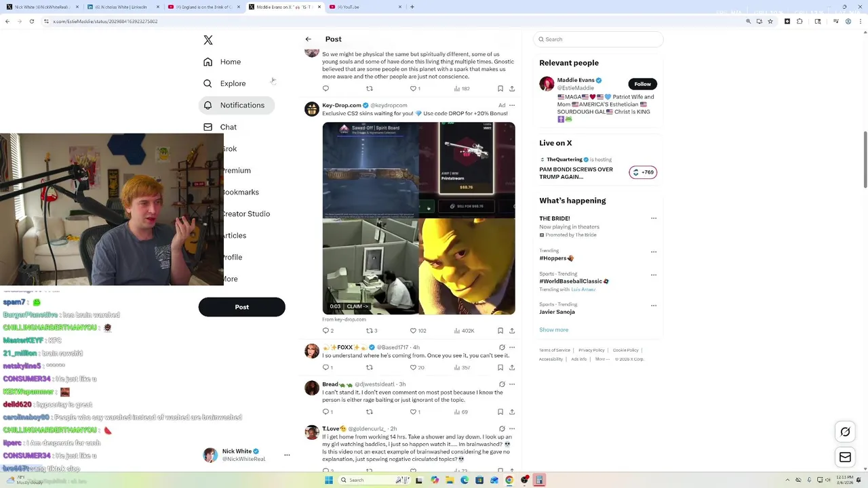This screenshot has height=488, width=868.
Task: Click Grok icon on T.Love's reply
Action: [502, 428]
